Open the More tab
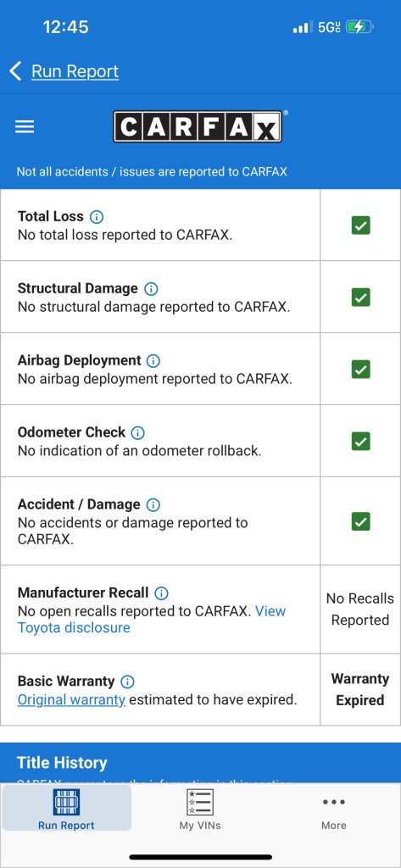401x868 pixels. [x=334, y=809]
